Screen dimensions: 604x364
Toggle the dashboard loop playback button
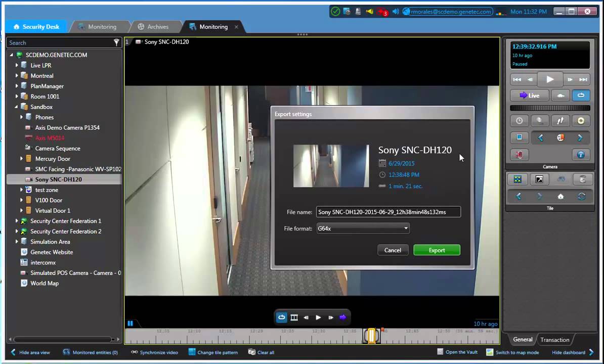click(x=581, y=96)
